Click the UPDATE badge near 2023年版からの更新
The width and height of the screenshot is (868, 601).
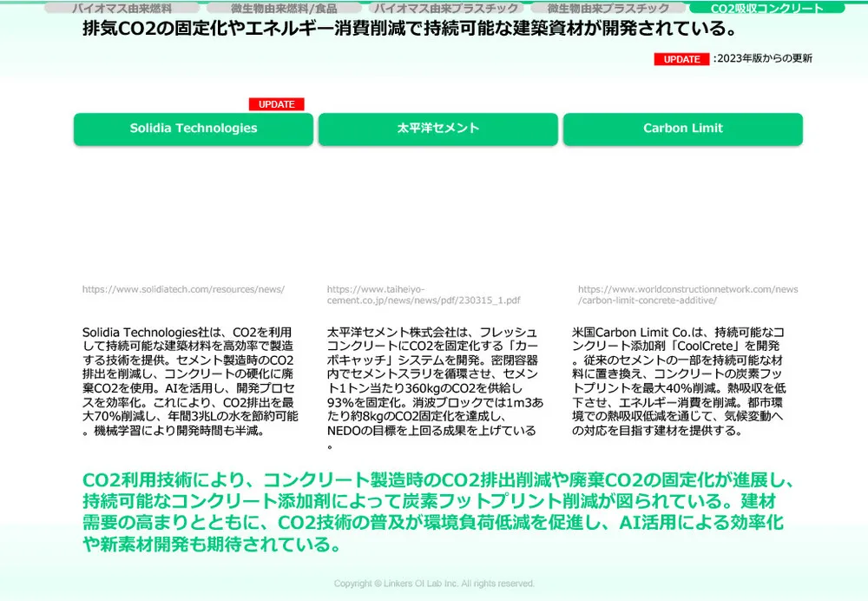tap(682, 59)
